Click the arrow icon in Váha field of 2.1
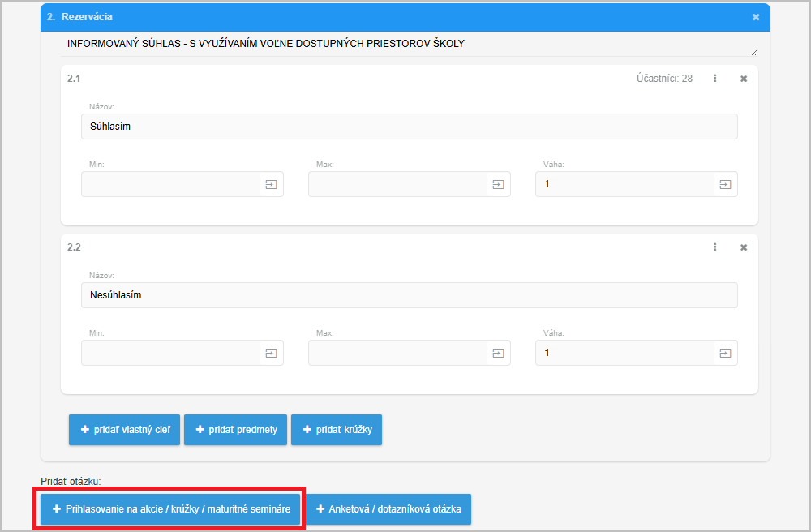This screenshot has height=532, width=811. click(725, 184)
